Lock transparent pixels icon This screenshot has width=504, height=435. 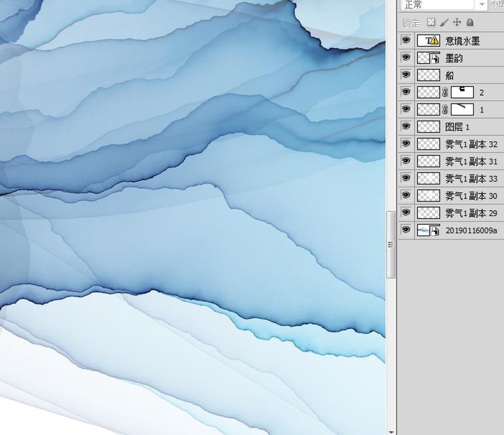click(x=431, y=22)
